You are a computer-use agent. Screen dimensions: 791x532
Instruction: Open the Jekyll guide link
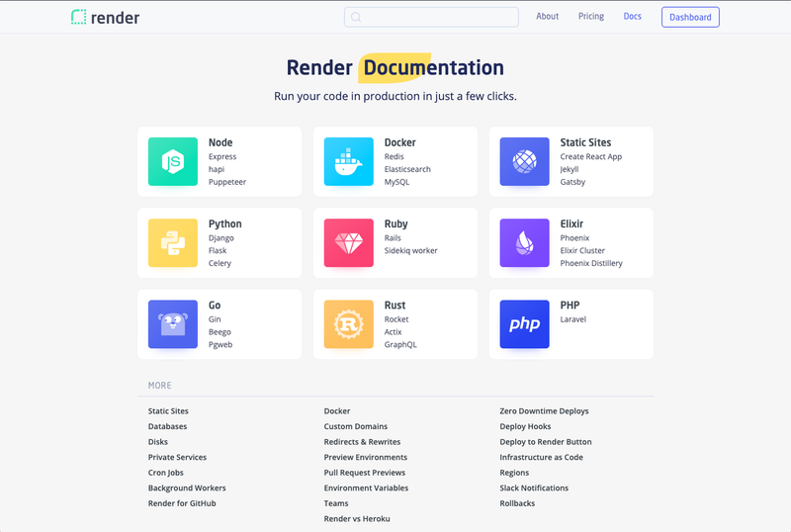coord(570,170)
